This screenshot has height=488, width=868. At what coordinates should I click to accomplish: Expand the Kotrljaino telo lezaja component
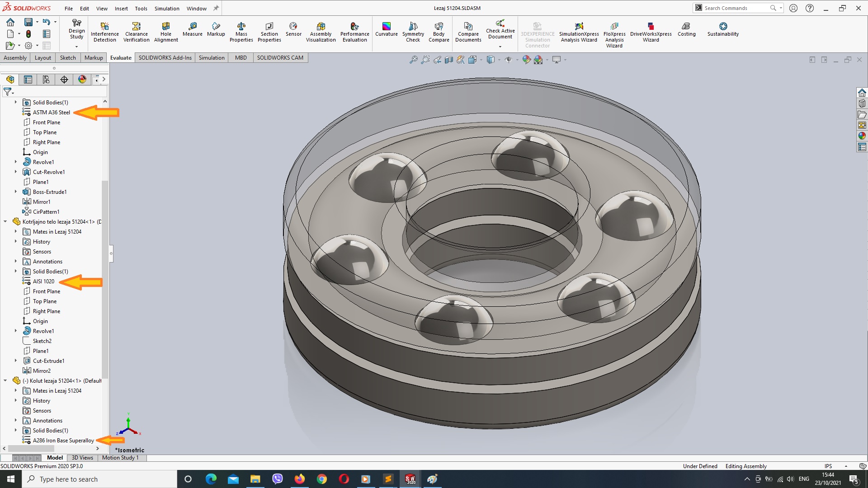click(x=5, y=222)
